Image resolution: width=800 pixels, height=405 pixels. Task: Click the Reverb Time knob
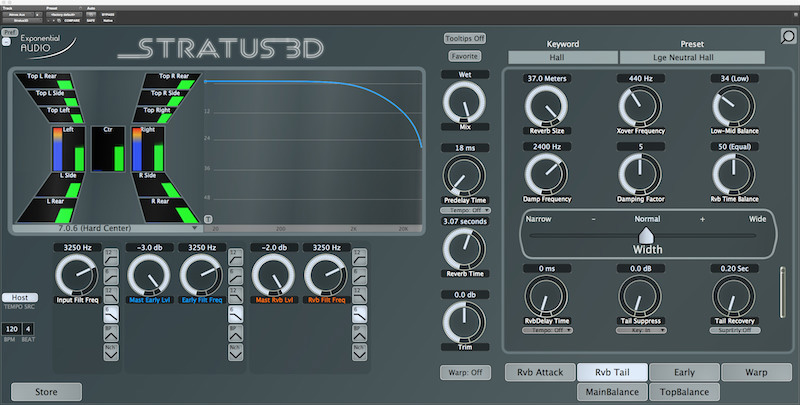(464, 249)
